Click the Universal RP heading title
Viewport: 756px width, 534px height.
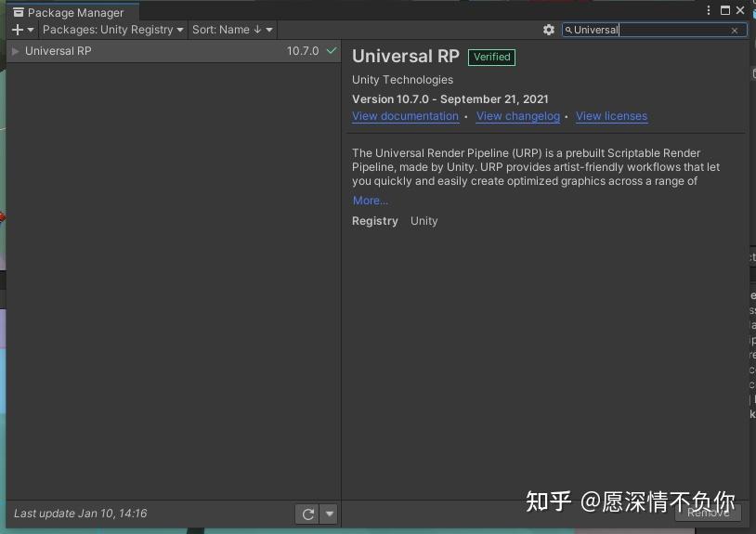click(x=406, y=57)
